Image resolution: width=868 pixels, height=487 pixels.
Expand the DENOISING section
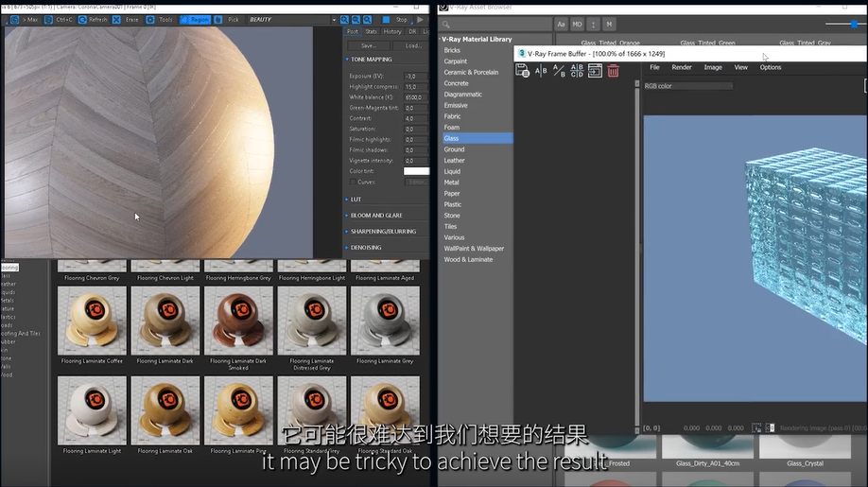(347, 248)
